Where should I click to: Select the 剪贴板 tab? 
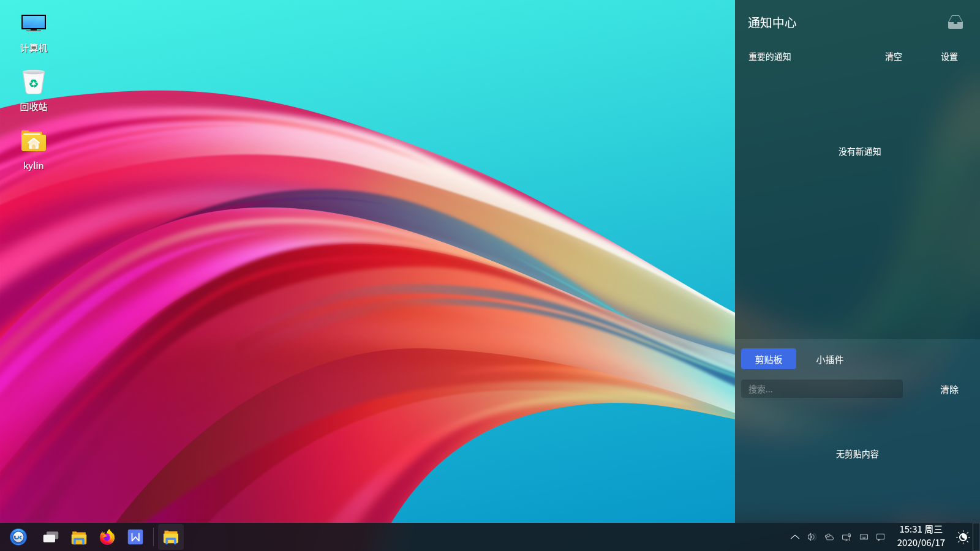pyautogui.click(x=768, y=359)
